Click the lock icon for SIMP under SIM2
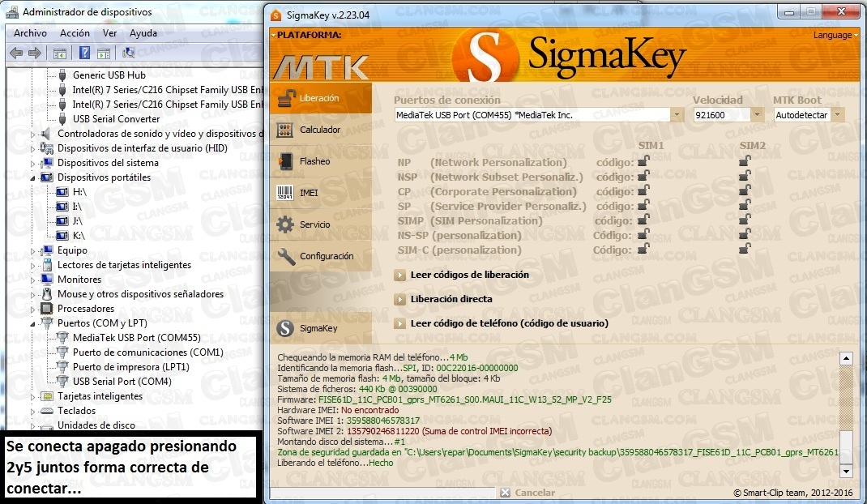Viewport: 867px width, 504px height. [745, 220]
